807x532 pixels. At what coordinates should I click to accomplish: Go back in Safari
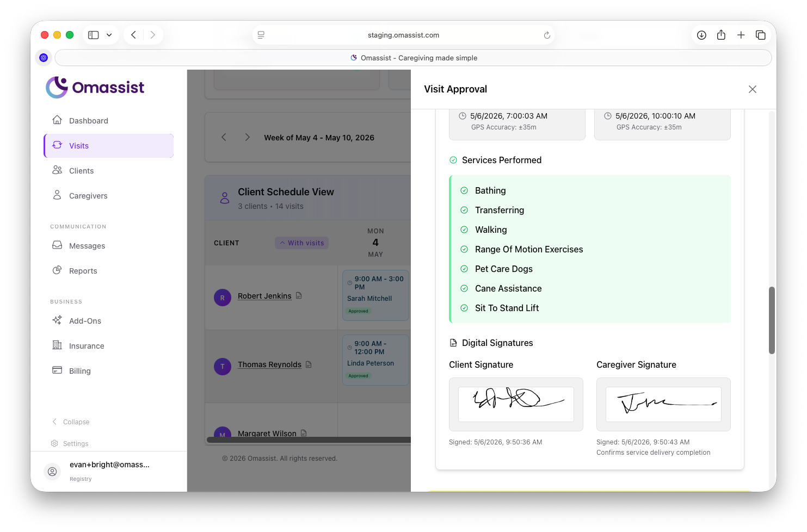(x=133, y=35)
